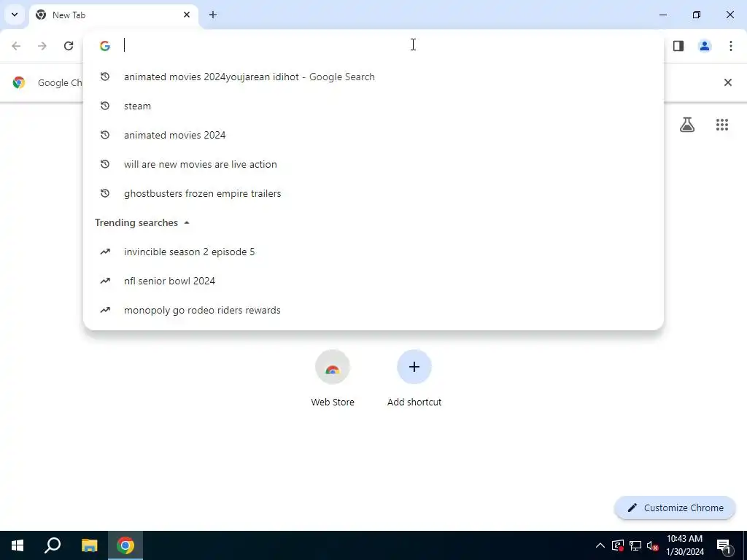Viewport: 747px width, 560px height.
Task: Open File Explorer from taskbar
Action: pyautogui.click(x=89, y=545)
